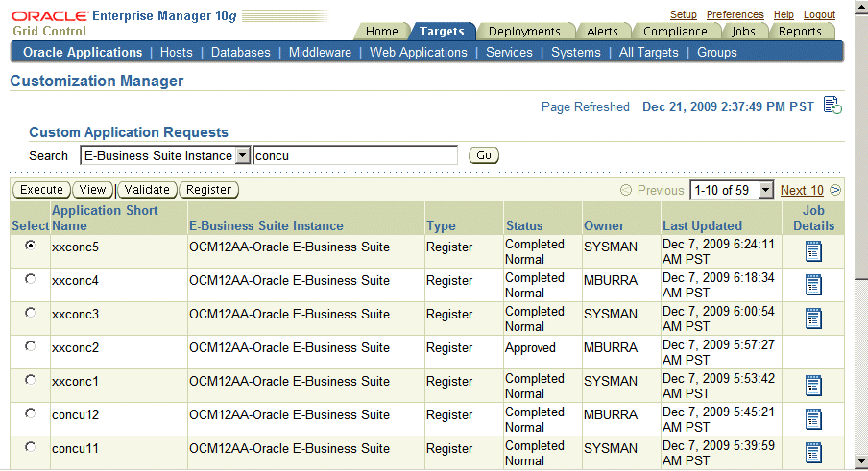Click the Approved status of xxconc2
The image size is (868, 471).
point(530,347)
